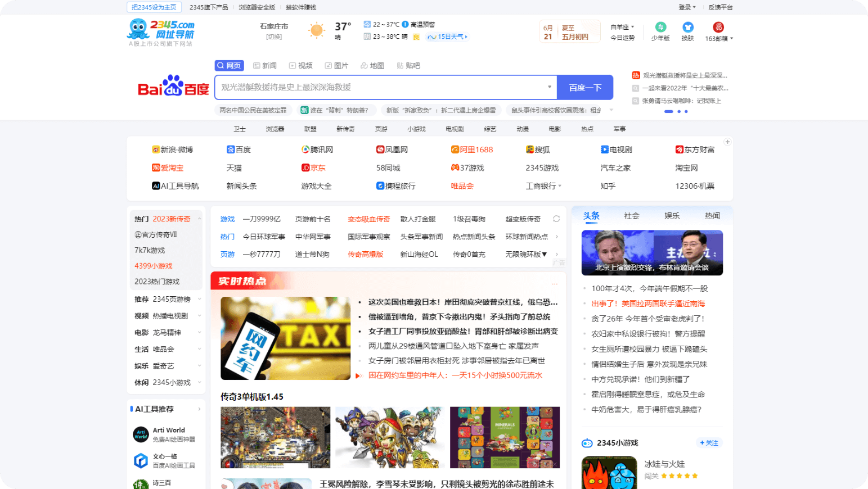
Task: Open 出事了！美国拉两国联手逼近南海 headline
Action: 648,304
